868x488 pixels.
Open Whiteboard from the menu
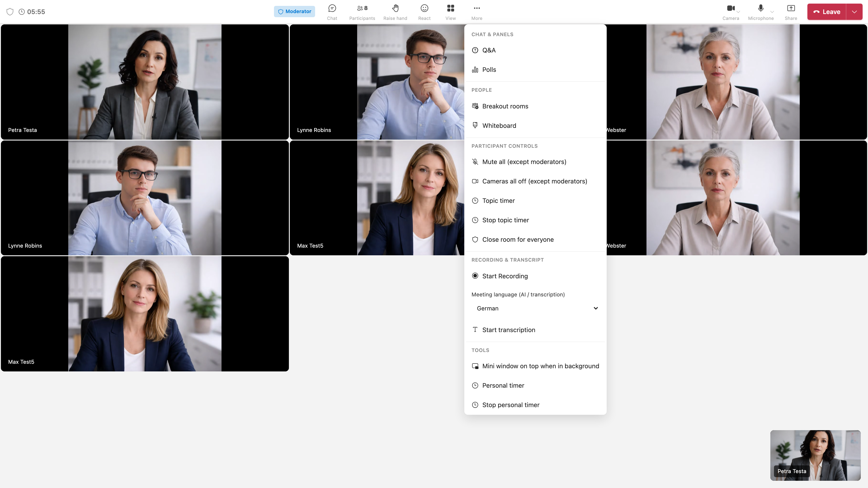[535, 126]
